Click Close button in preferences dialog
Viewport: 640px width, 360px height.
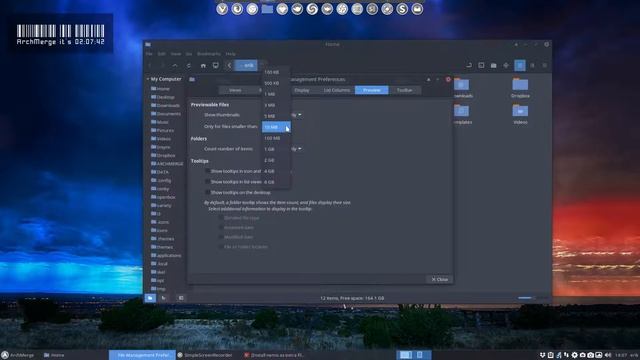pos(440,280)
